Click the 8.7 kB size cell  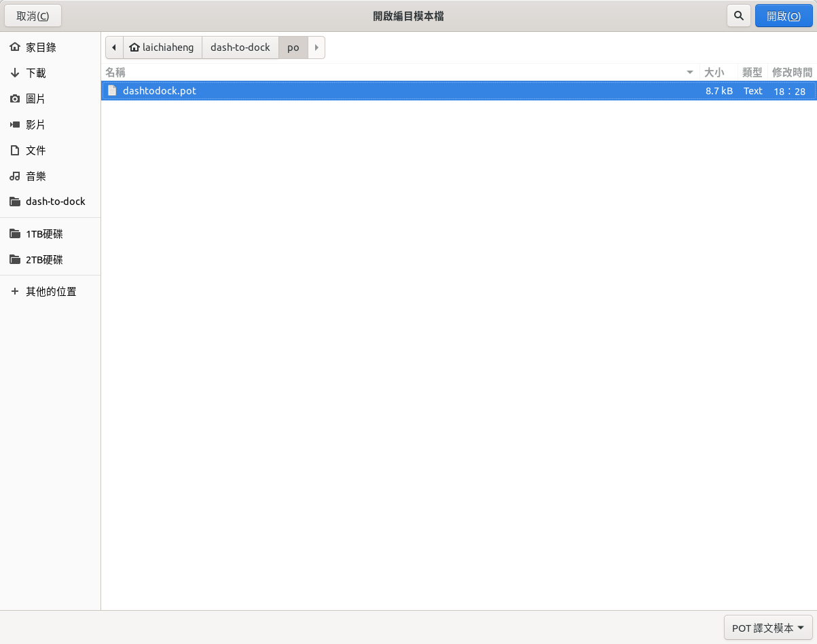tap(719, 91)
